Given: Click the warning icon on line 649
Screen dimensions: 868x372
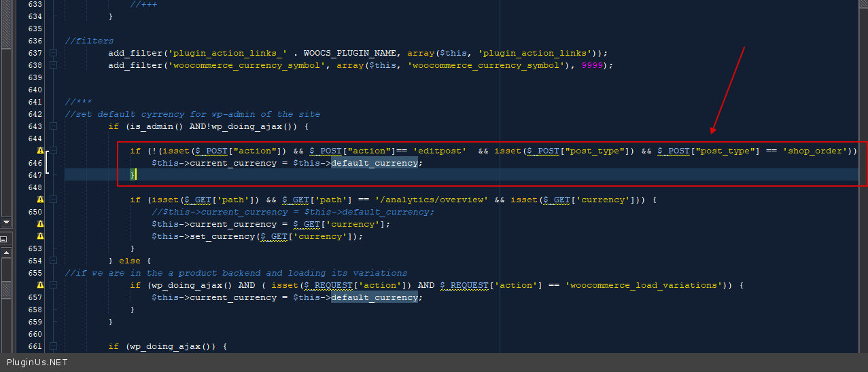Looking at the screenshot, I should [40, 200].
